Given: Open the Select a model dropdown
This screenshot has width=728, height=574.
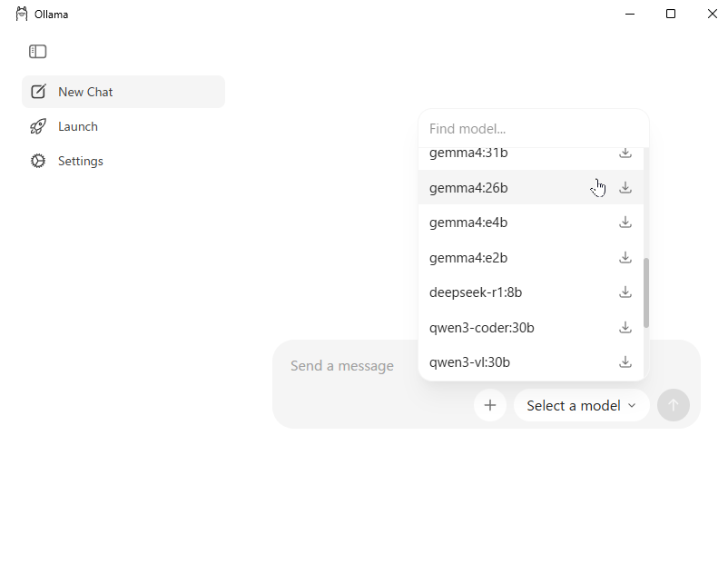Looking at the screenshot, I should pos(581,405).
